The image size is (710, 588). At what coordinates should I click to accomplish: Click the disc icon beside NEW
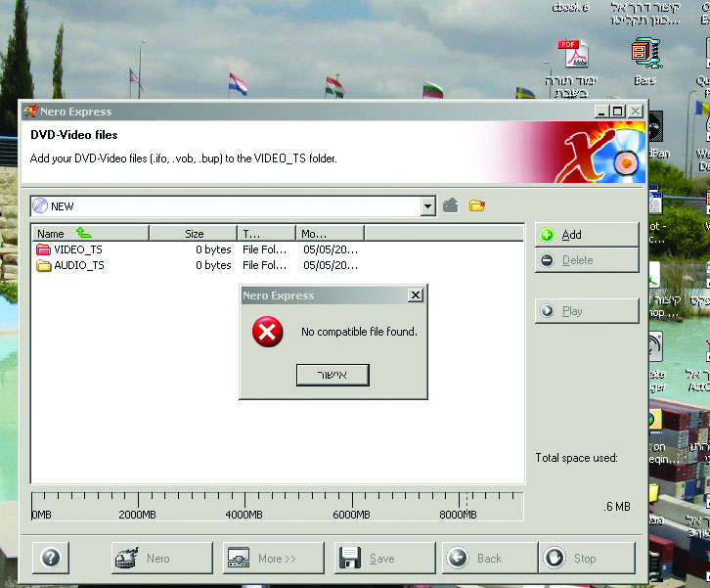pos(40,206)
